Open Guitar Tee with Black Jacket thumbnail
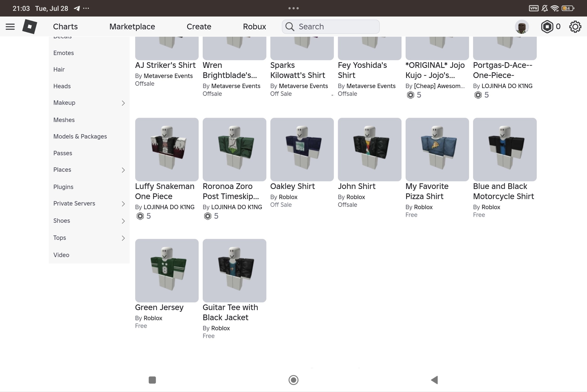 [234, 270]
